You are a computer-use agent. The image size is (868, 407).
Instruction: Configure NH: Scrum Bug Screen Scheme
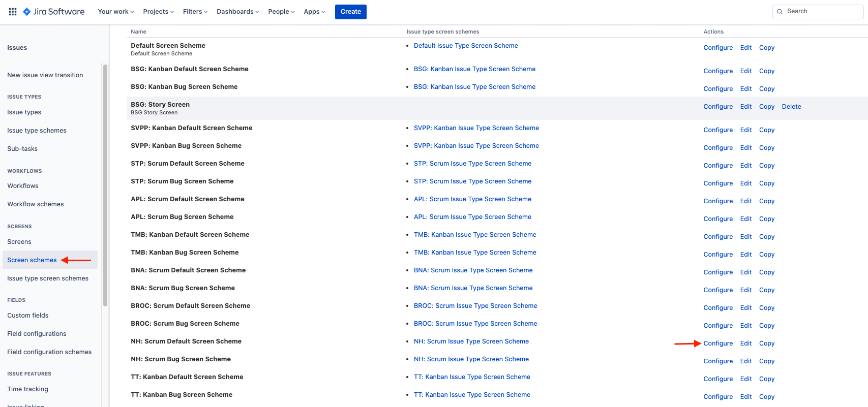click(718, 361)
